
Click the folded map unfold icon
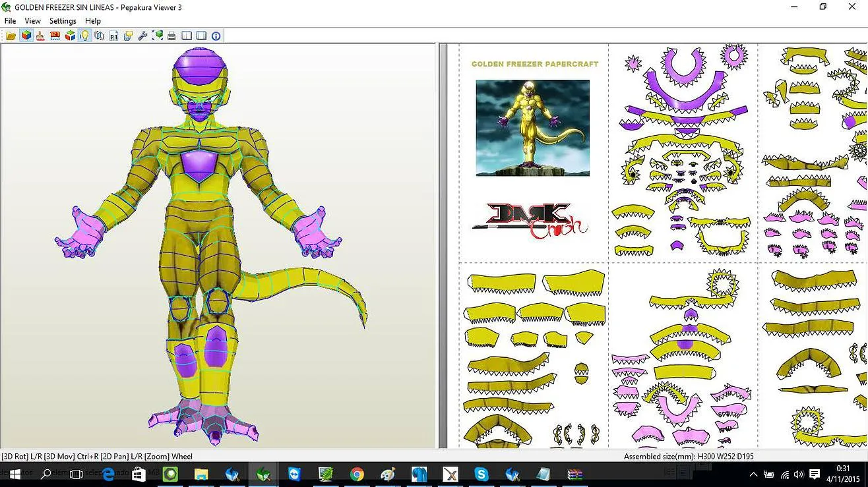pyautogui.click(x=99, y=36)
